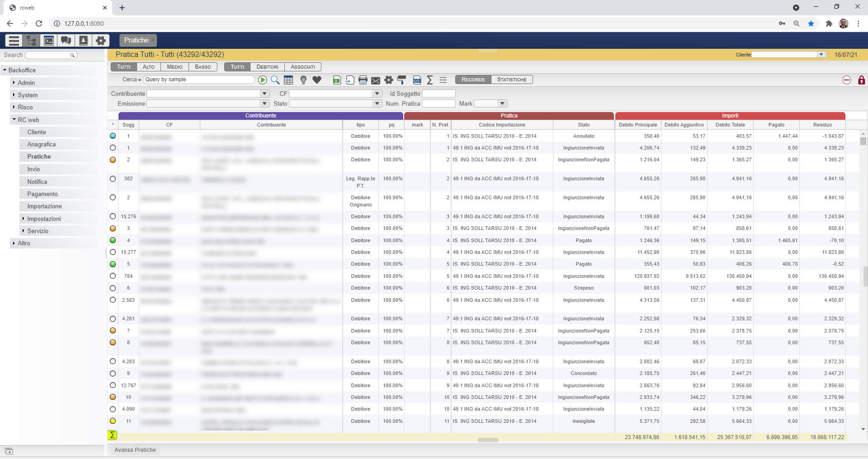Open the chat bubbles icon in the top bar
868x459 pixels.
[x=66, y=41]
